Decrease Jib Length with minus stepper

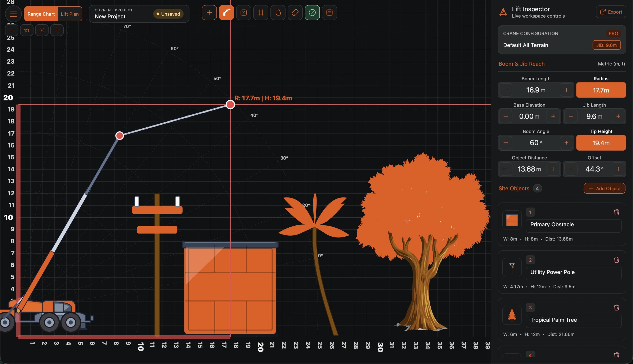click(570, 117)
